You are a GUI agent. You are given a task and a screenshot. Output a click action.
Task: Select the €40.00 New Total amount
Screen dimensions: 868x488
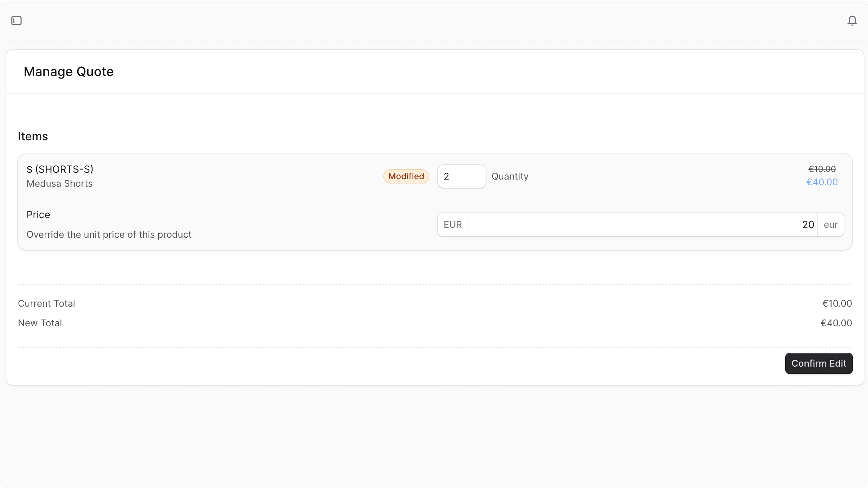pos(836,323)
